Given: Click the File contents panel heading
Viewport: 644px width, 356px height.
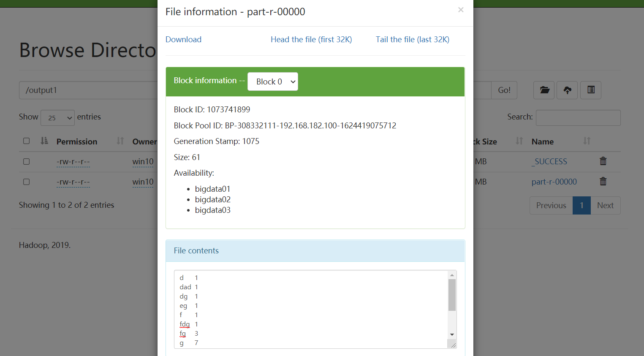Looking at the screenshot, I should [315, 251].
